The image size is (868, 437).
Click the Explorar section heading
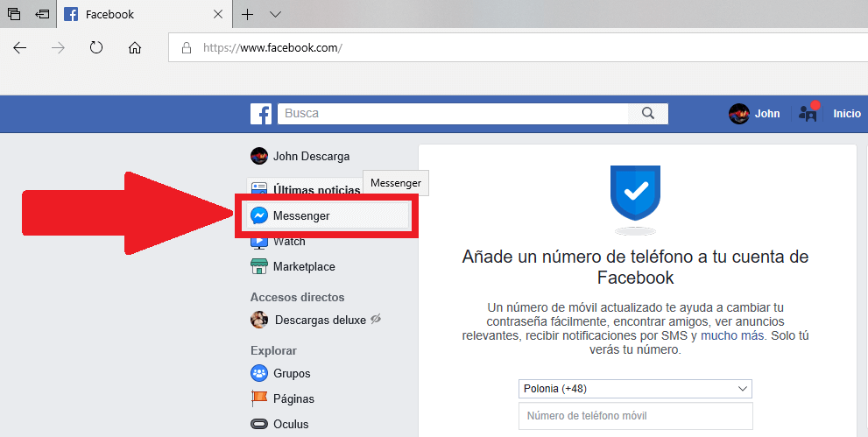point(273,350)
